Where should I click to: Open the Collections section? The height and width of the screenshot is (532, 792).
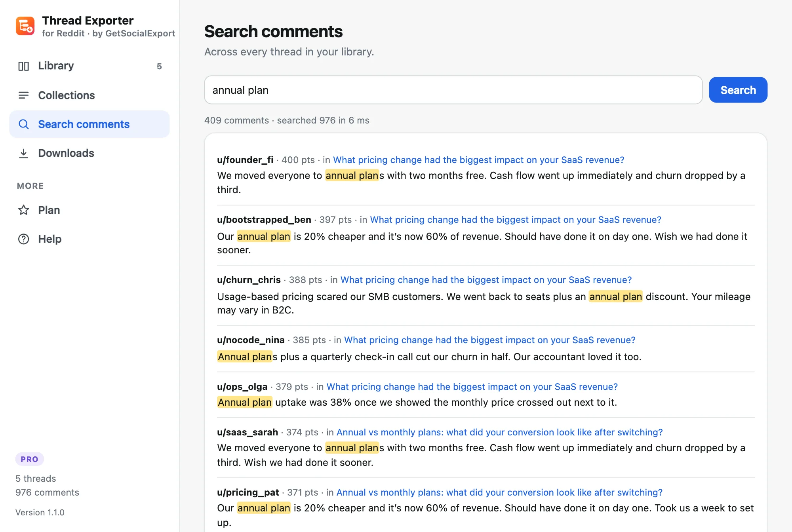coord(89,95)
